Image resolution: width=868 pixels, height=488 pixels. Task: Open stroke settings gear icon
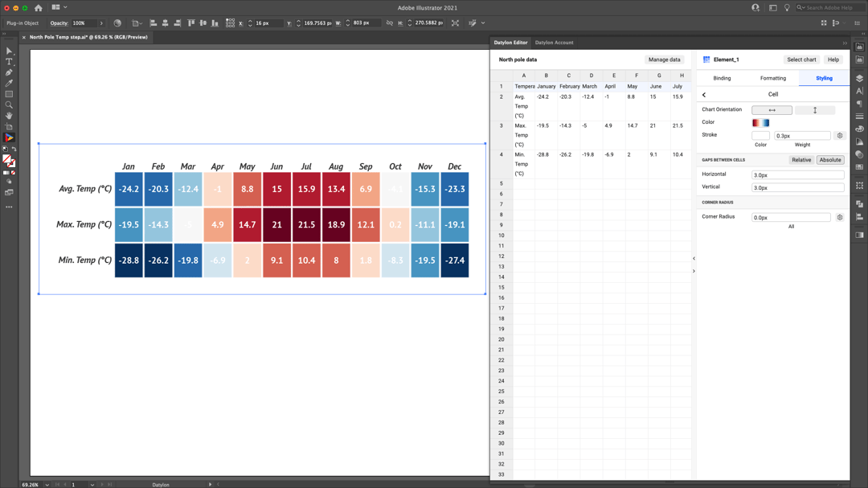pyautogui.click(x=840, y=136)
